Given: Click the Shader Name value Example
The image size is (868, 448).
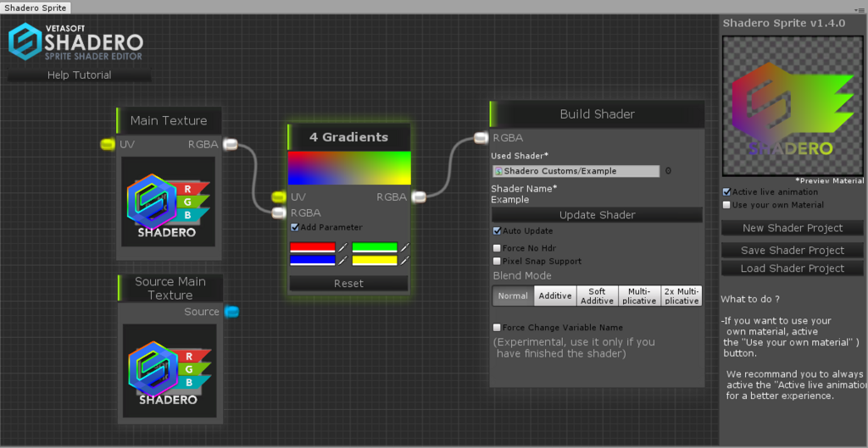Looking at the screenshot, I should (509, 200).
